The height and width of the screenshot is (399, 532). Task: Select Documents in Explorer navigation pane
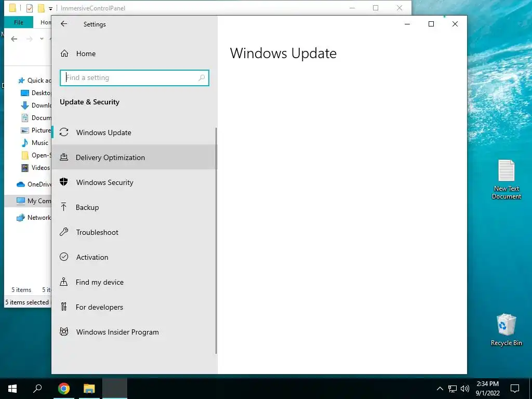click(x=36, y=118)
